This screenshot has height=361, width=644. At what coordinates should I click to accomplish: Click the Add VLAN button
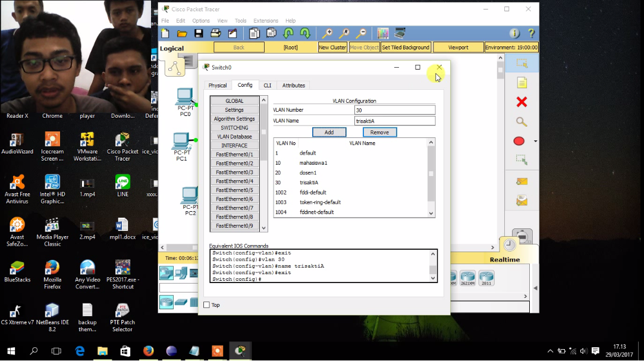(329, 132)
